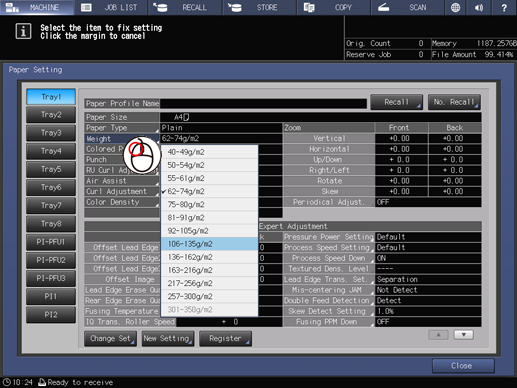Click the info icon beside the message
The width and height of the screenshot is (517, 388).
point(23,32)
